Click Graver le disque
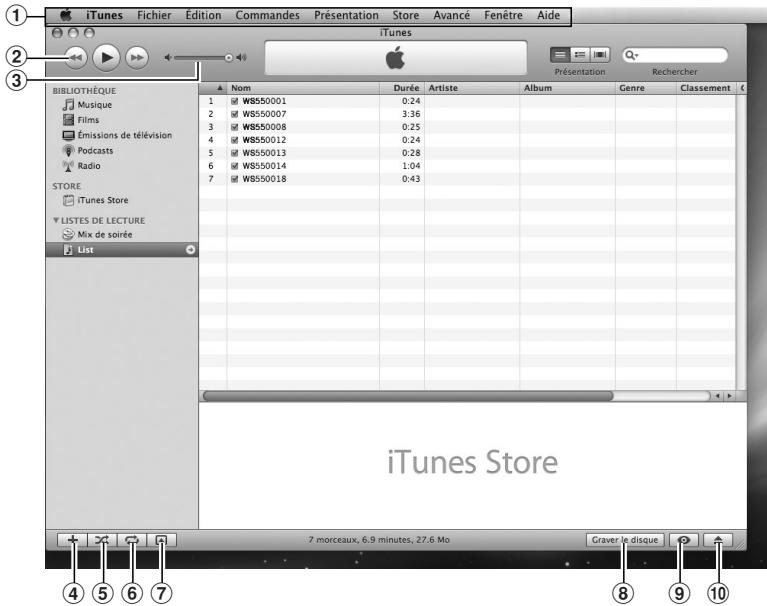 pyautogui.click(x=625, y=540)
